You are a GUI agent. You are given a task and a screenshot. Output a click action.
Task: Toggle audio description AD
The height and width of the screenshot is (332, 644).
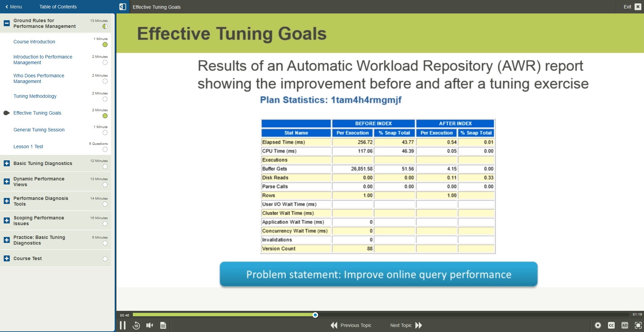(625, 325)
